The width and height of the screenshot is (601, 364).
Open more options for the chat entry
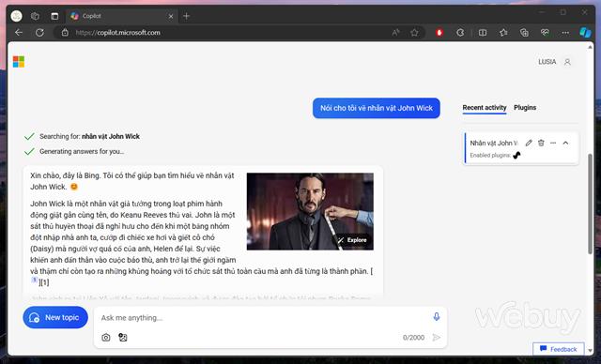click(553, 143)
